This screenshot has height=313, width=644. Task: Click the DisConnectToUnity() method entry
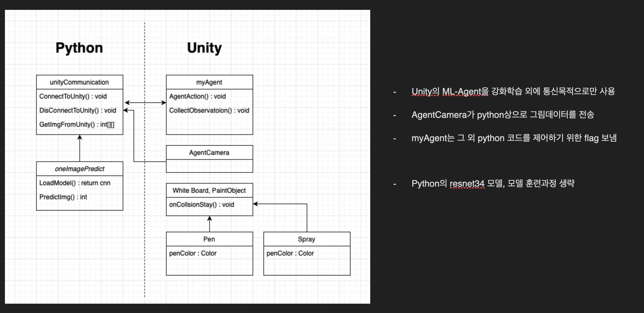click(78, 110)
